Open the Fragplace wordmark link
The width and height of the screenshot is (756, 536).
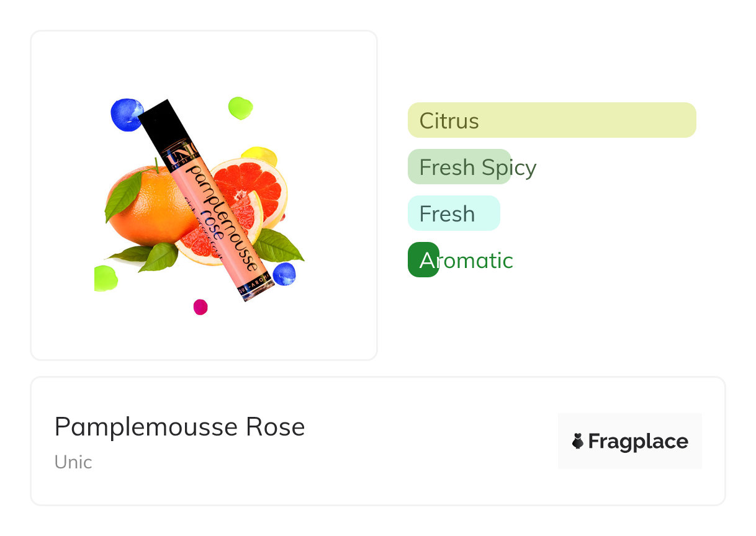pos(637,441)
